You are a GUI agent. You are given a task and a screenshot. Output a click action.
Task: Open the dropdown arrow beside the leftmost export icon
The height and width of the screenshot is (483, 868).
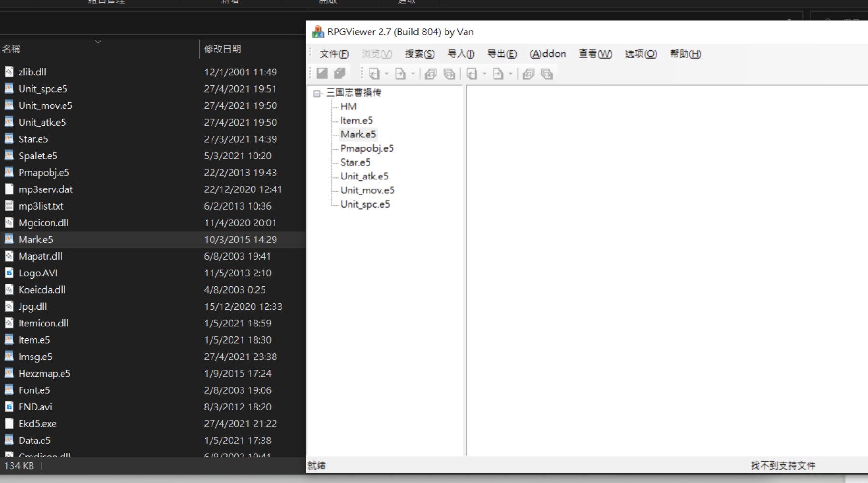[413, 74]
